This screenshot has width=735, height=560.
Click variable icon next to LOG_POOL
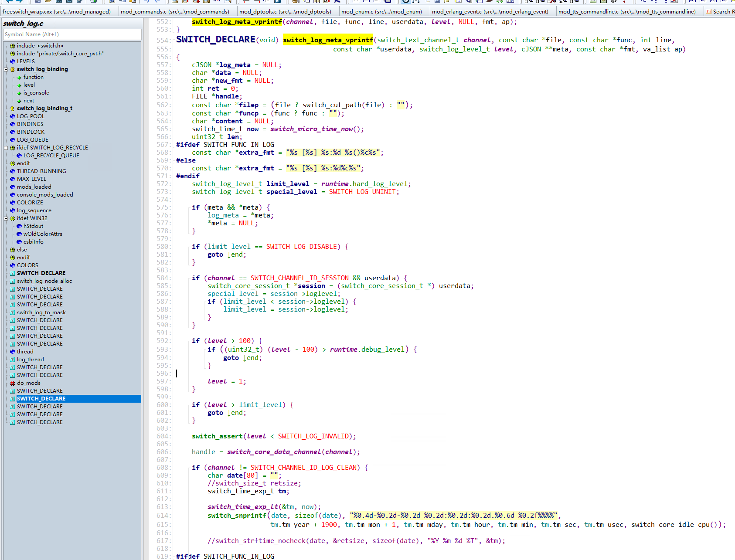click(x=13, y=116)
